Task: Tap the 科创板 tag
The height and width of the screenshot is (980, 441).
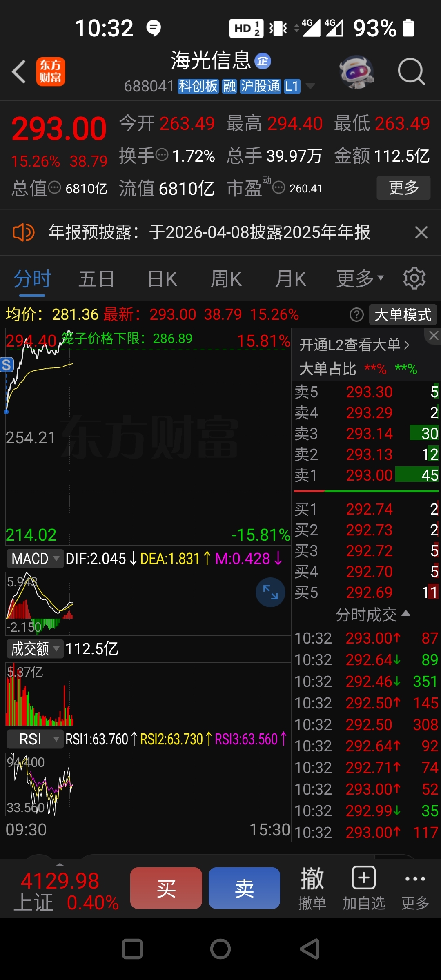Action: [x=198, y=86]
